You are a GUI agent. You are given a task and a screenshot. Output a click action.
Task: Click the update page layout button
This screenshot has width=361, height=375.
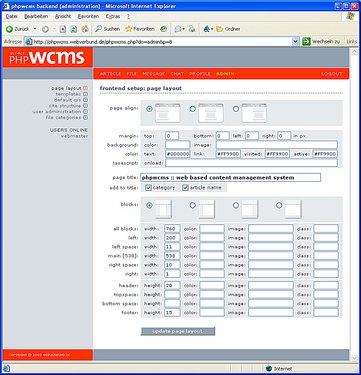[x=178, y=331]
